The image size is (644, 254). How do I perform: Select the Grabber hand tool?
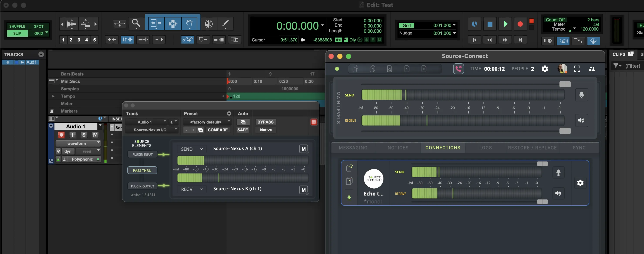coord(190,24)
